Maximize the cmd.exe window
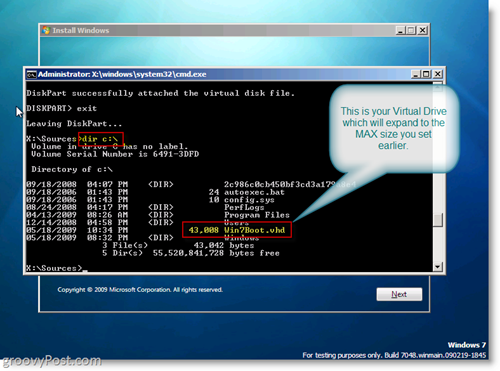500x371 pixels. (x=426, y=74)
